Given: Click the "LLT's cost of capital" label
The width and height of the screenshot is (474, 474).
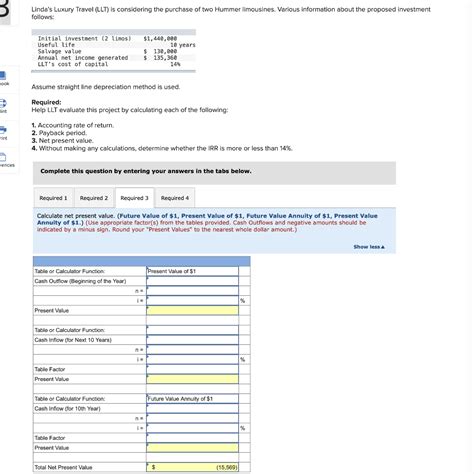Looking at the screenshot, I should (x=73, y=64).
